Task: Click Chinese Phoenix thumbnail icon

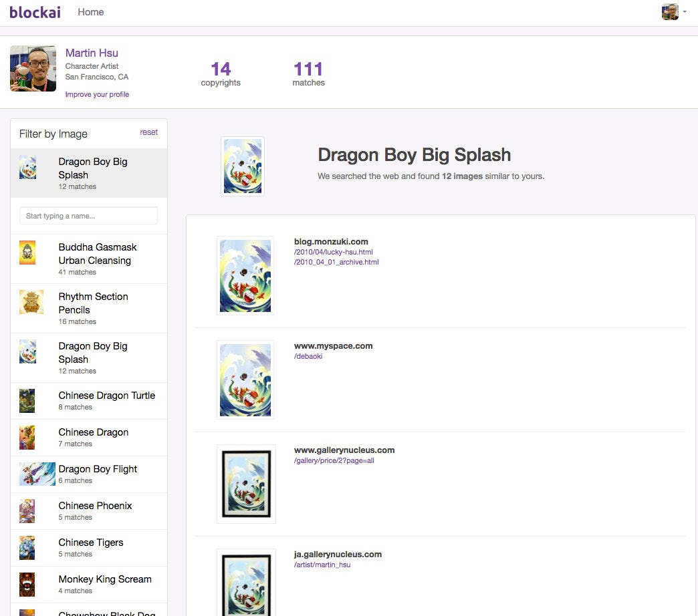Action: (27, 511)
